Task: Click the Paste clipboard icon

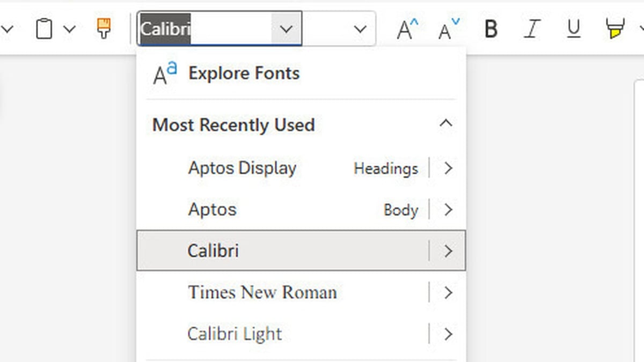Action: pyautogui.click(x=44, y=29)
